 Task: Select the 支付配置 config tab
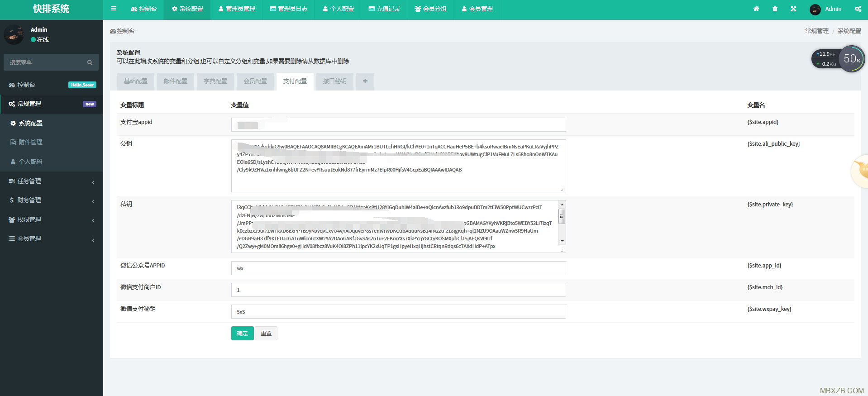(x=295, y=81)
